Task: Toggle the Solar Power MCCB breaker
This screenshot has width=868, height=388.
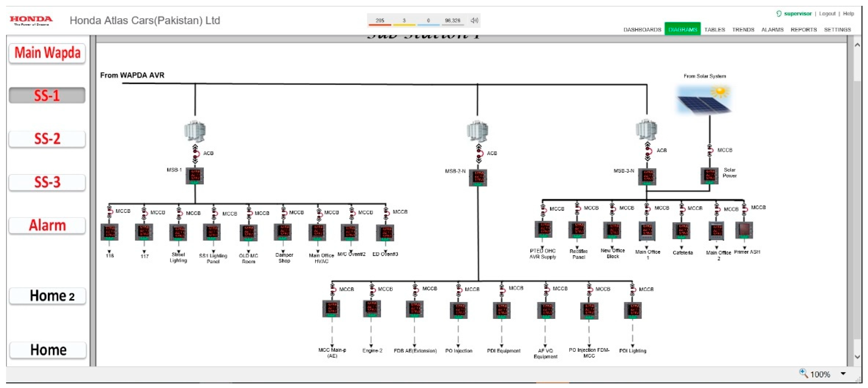Action: click(710, 151)
